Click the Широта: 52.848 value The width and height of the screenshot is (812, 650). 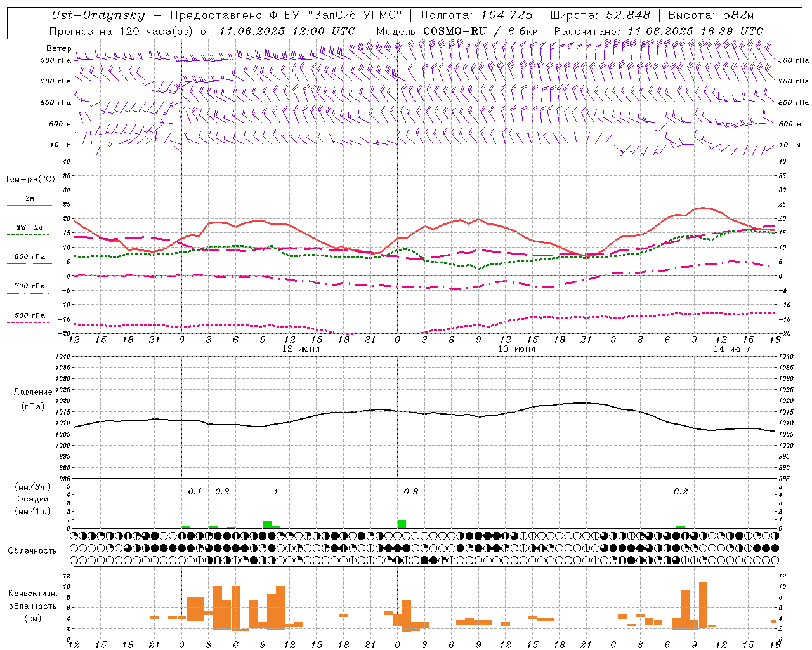(600, 15)
